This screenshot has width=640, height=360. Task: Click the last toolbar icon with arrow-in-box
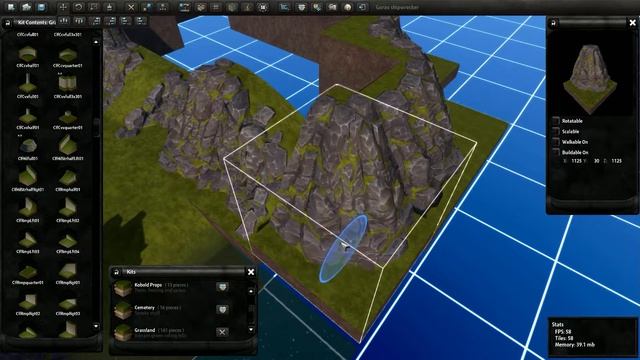point(362,7)
